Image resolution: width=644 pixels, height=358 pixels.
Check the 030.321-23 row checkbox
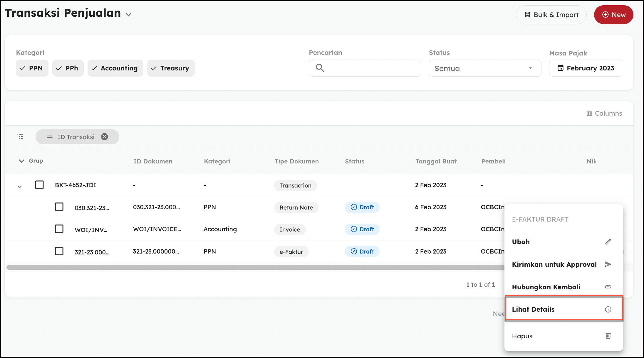click(x=59, y=207)
